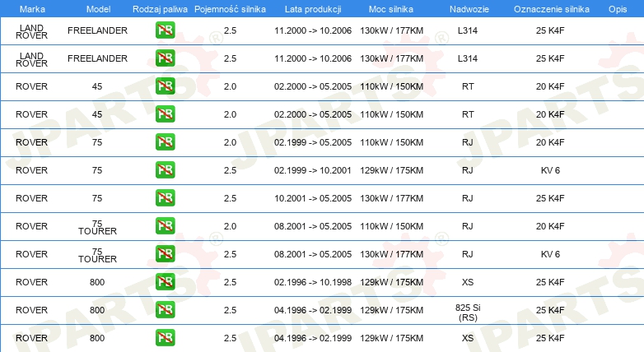Screen dimensions: 644x352
Task: Click 75 TOURER model in the 2.0 row
Action: 98,227
